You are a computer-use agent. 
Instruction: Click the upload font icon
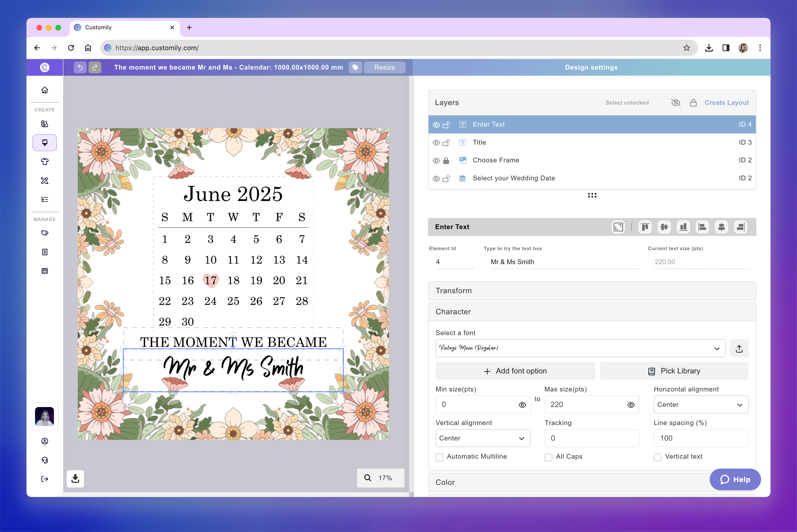[739, 348]
